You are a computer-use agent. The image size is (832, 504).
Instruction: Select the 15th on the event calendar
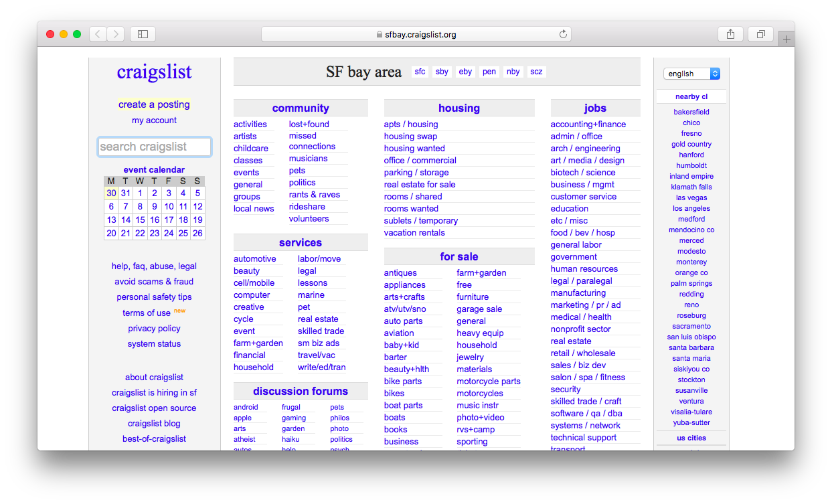[x=140, y=220]
